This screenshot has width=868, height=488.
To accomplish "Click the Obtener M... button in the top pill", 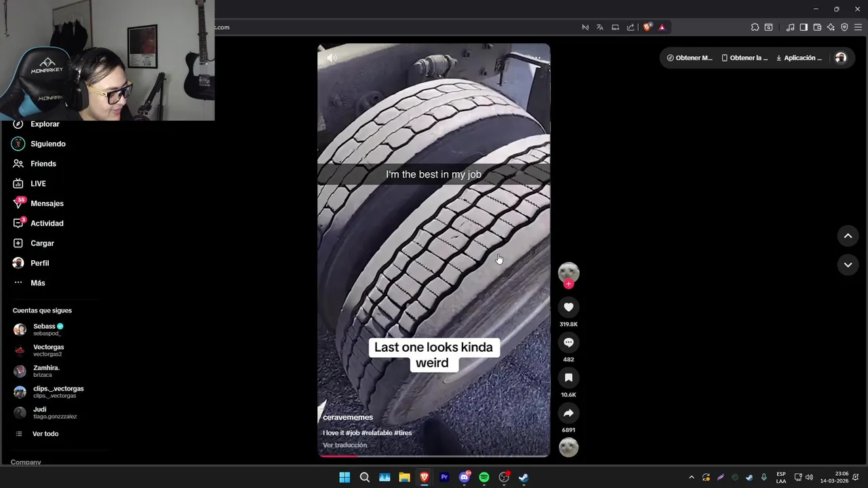I will pos(690,58).
